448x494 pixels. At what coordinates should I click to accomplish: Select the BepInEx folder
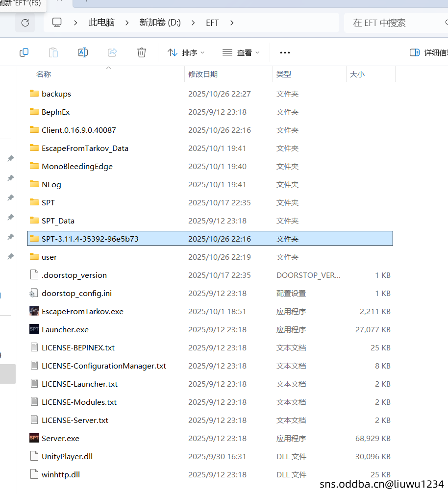point(55,112)
